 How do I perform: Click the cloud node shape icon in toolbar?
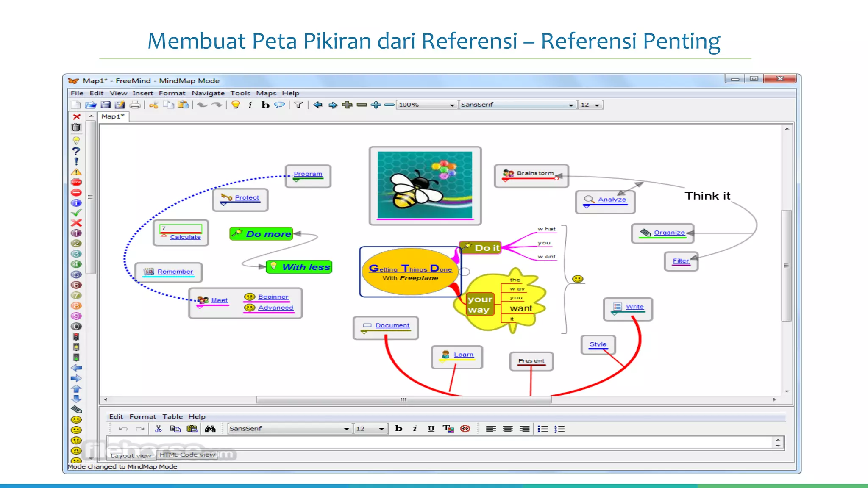point(279,105)
